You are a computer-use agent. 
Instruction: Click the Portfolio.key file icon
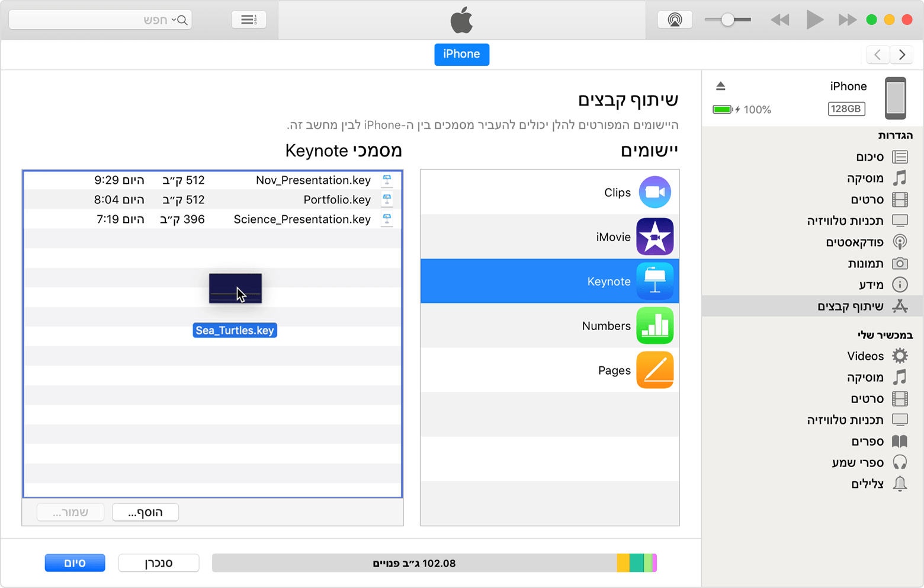coord(387,199)
